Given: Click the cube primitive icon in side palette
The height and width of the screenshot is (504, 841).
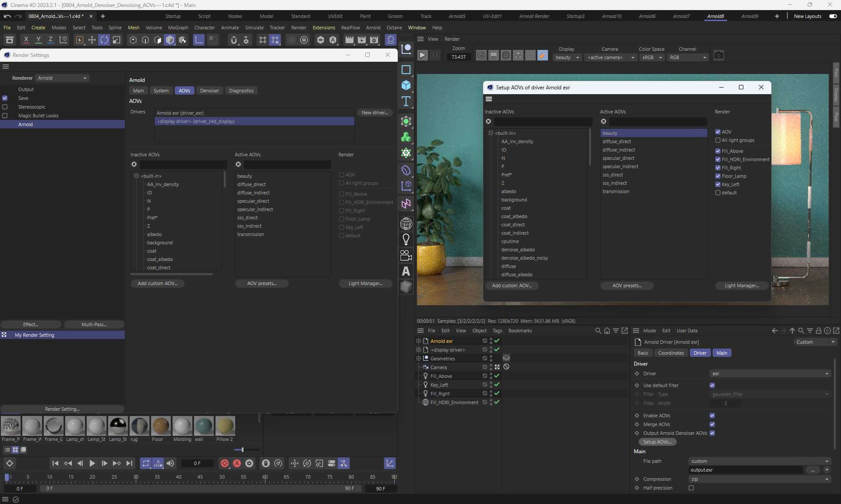Looking at the screenshot, I should tap(406, 85).
